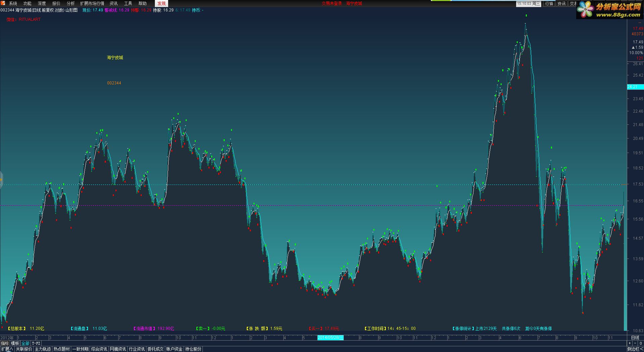Open the 主力轨迹 tab

[43, 349]
